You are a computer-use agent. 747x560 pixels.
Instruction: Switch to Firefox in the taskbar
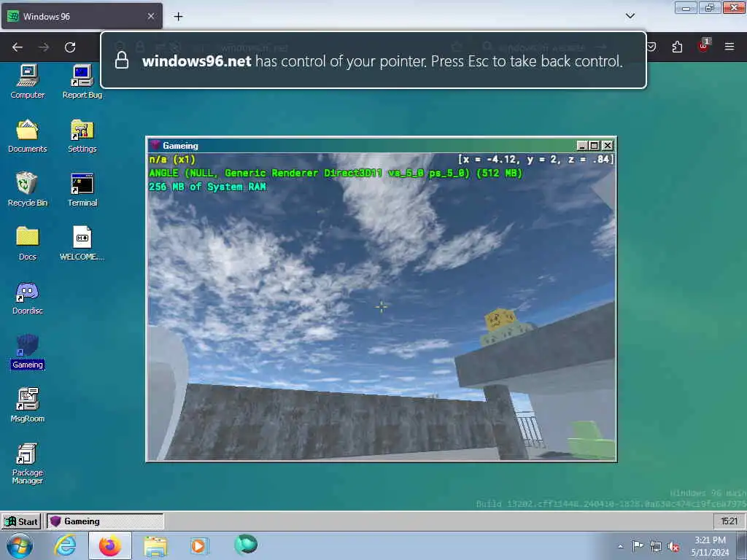[x=110, y=545]
